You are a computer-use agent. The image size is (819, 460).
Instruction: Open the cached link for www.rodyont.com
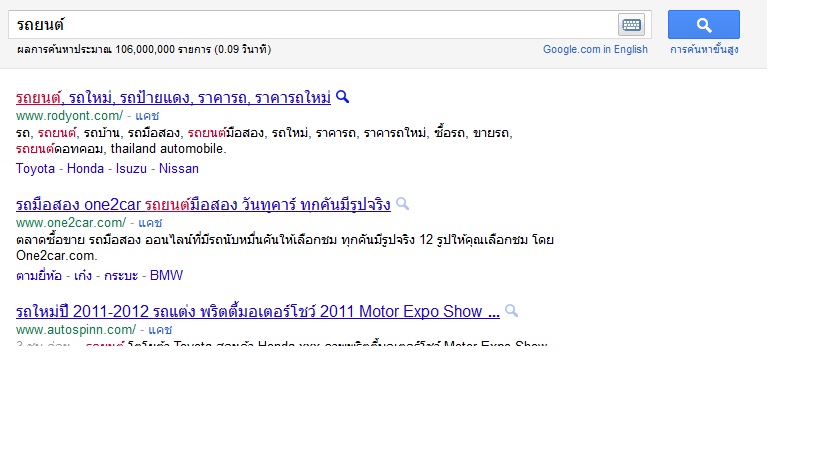[147, 116]
